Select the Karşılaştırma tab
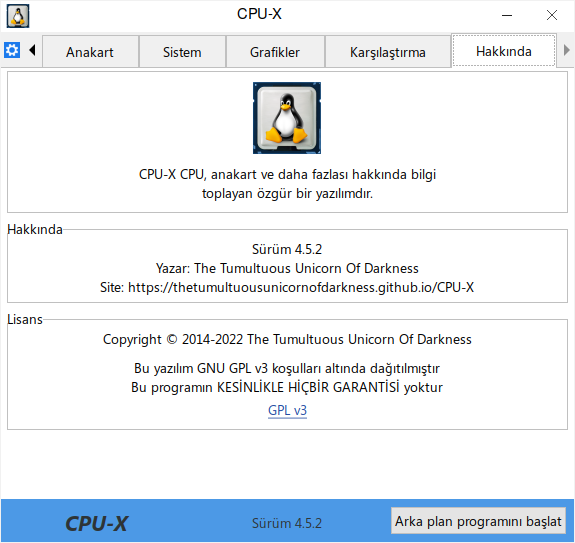Viewport: 575px width, 543px height. [388, 52]
